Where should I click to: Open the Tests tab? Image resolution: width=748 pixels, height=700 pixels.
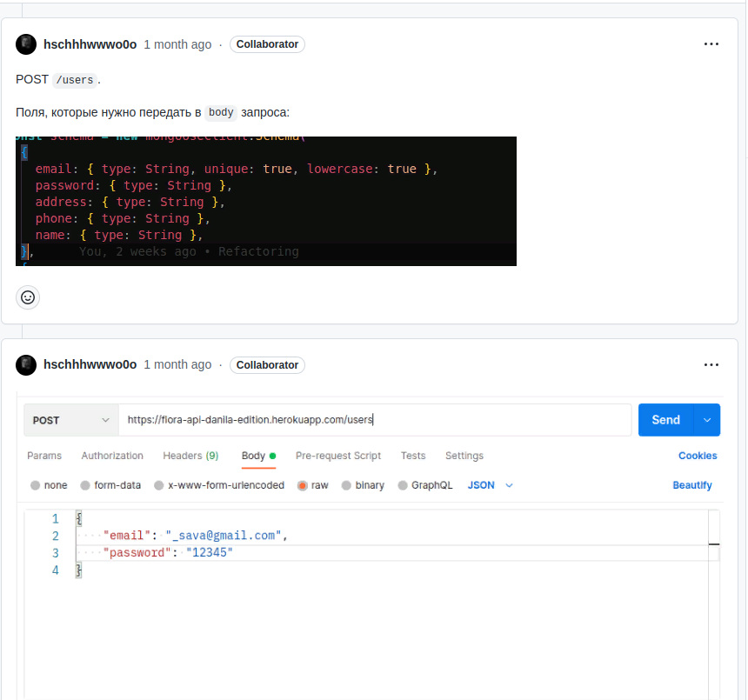(x=412, y=456)
